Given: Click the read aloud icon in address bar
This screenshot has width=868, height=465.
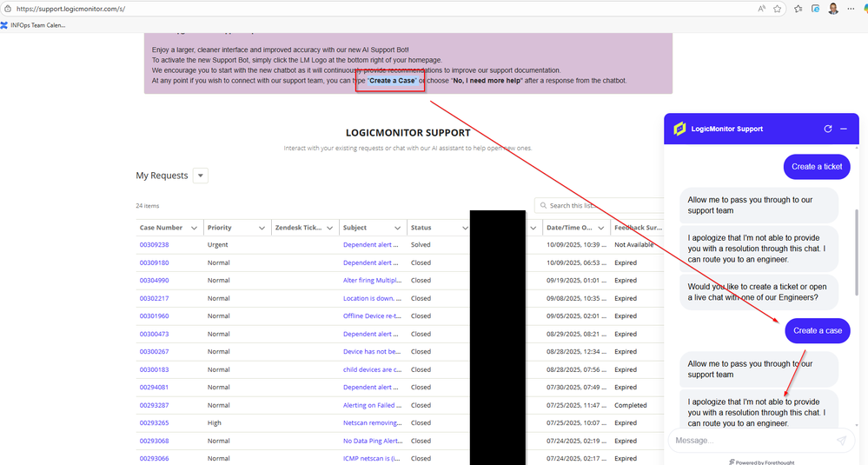Looking at the screenshot, I should click(x=761, y=9).
